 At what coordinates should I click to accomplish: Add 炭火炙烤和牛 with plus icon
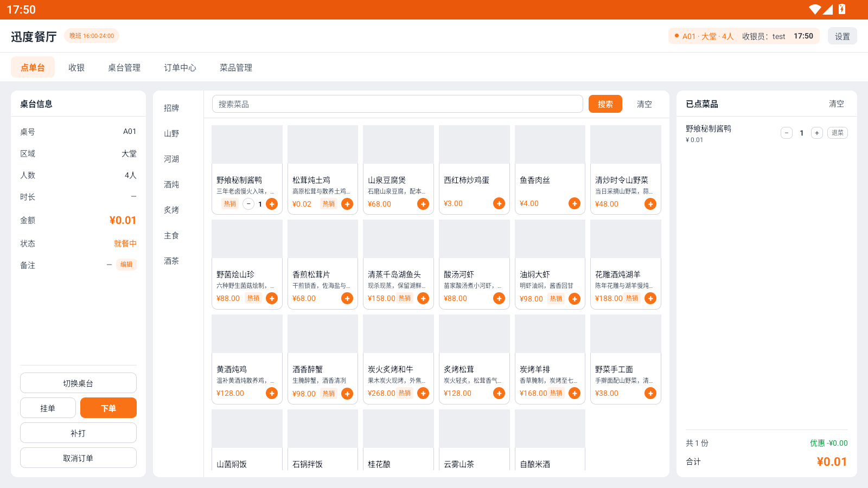point(423,393)
